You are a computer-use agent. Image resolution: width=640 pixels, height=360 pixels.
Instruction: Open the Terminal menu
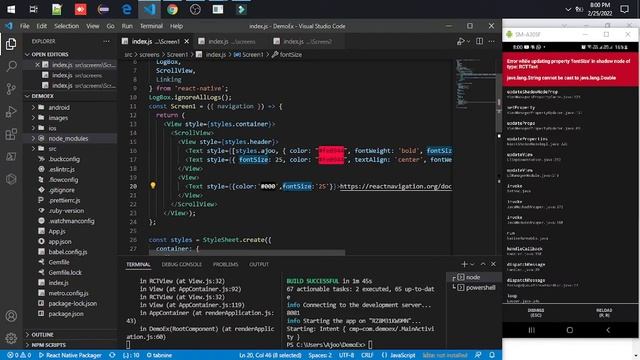(151, 26)
